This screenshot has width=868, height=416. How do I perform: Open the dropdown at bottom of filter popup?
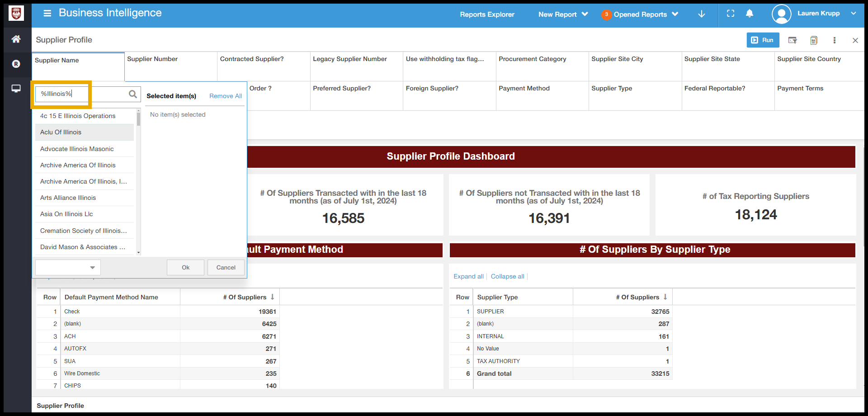pyautogui.click(x=68, y=268)
